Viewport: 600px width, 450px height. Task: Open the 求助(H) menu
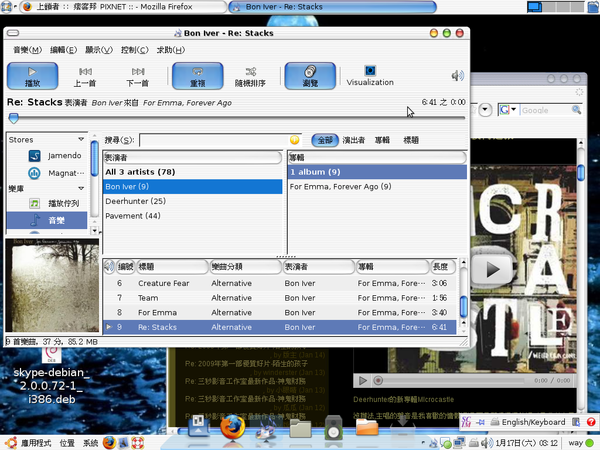(x=171, y=50)
